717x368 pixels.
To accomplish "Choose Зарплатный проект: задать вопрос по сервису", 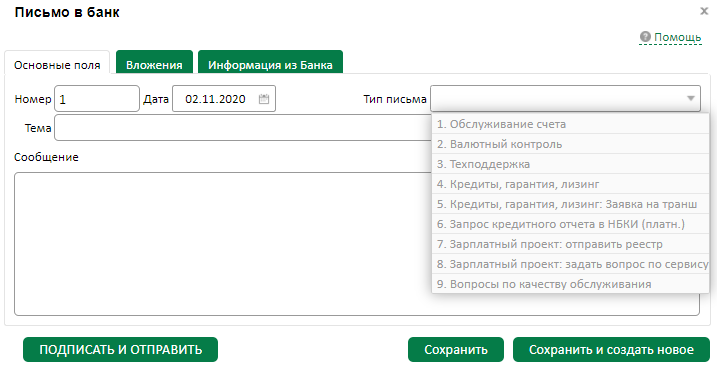I will pyautogui.click(x=570, y=264).
